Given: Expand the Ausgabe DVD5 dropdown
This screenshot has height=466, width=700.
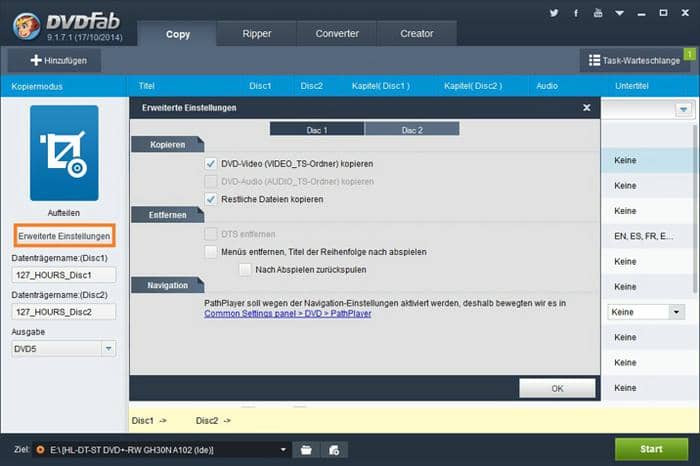Looking at the screenshot, I should pyautogui.click(x=108, y=349).
